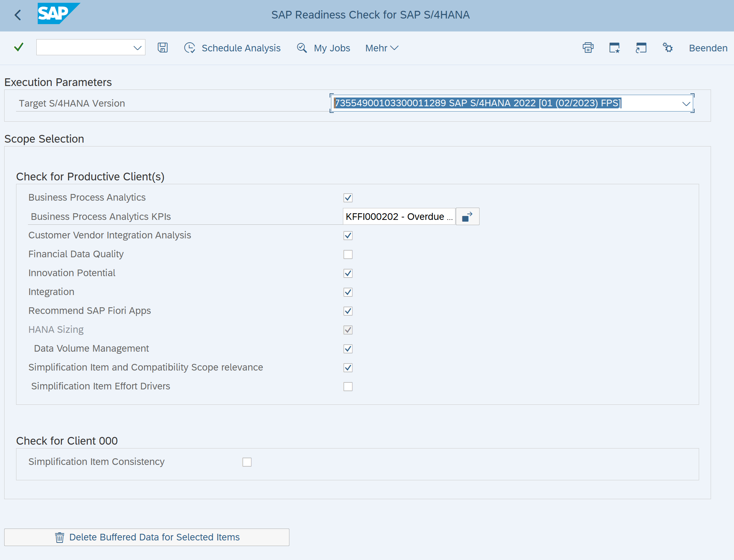Enable Financial Data Quality checkbox
Screen dimensions: 734x560
pos(348,254)
